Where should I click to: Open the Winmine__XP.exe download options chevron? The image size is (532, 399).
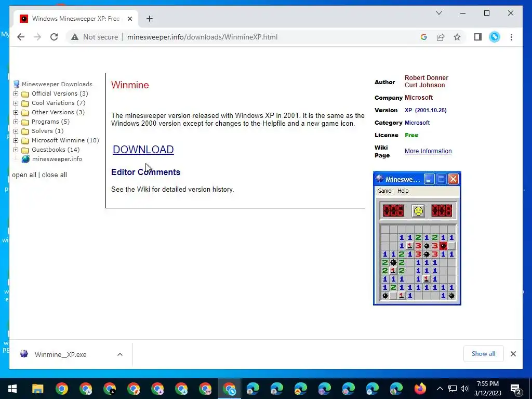[120, 354]
